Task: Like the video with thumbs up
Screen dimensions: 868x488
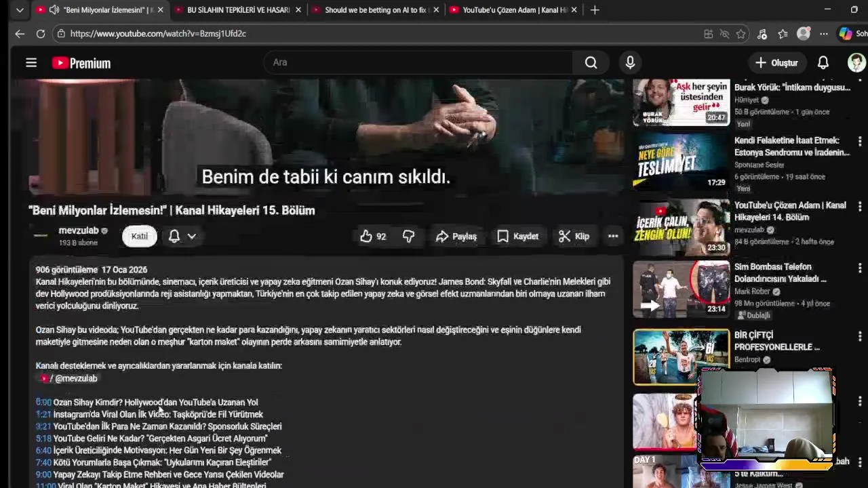Action: click(373, 236)
